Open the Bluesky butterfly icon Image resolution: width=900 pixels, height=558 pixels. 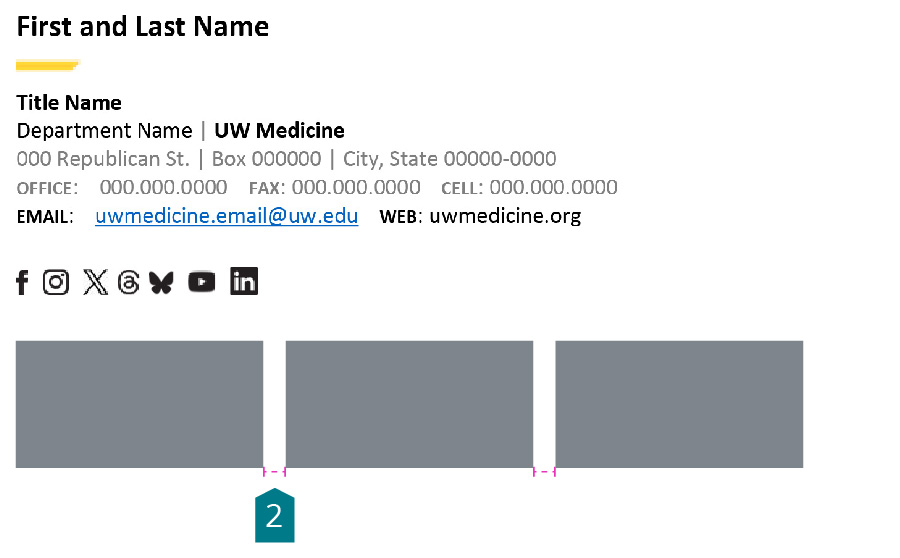tap(161, 283)
